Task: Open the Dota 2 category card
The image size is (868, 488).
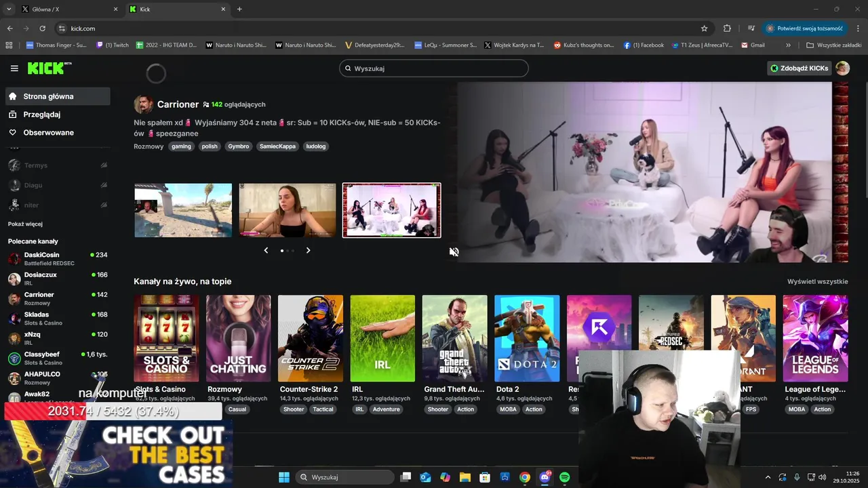Action: click(527, 338)
